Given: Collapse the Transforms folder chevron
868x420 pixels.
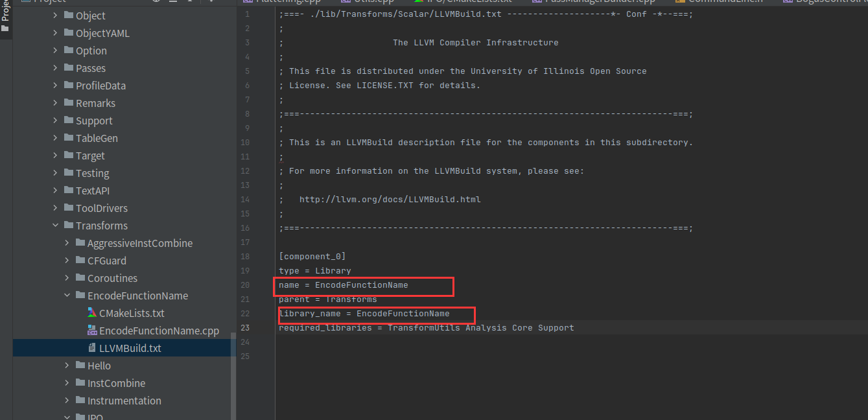Looking at the screenshot, I should point(55,226).
